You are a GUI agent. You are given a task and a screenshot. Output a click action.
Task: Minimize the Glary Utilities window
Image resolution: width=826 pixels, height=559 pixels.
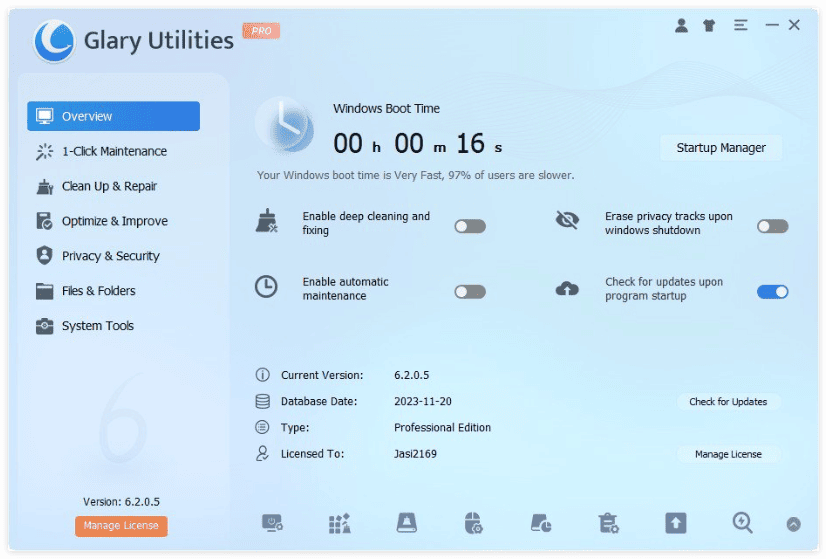pyautogui.click(x=772, y=25)
